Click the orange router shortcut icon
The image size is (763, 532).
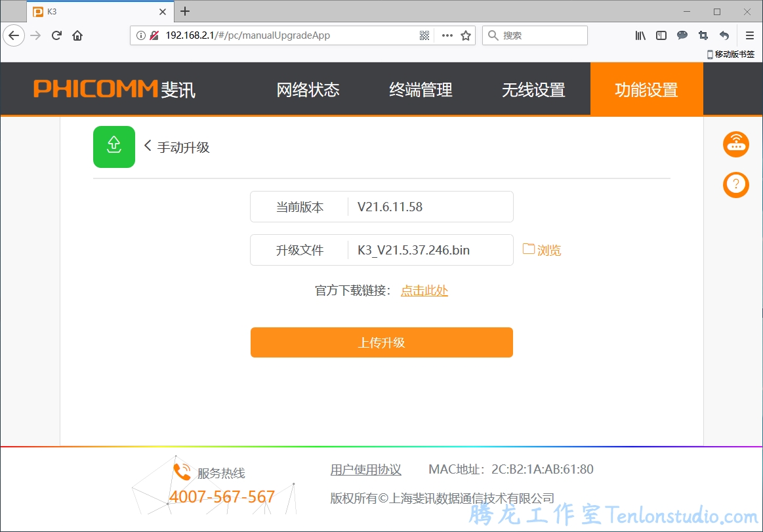735,144
